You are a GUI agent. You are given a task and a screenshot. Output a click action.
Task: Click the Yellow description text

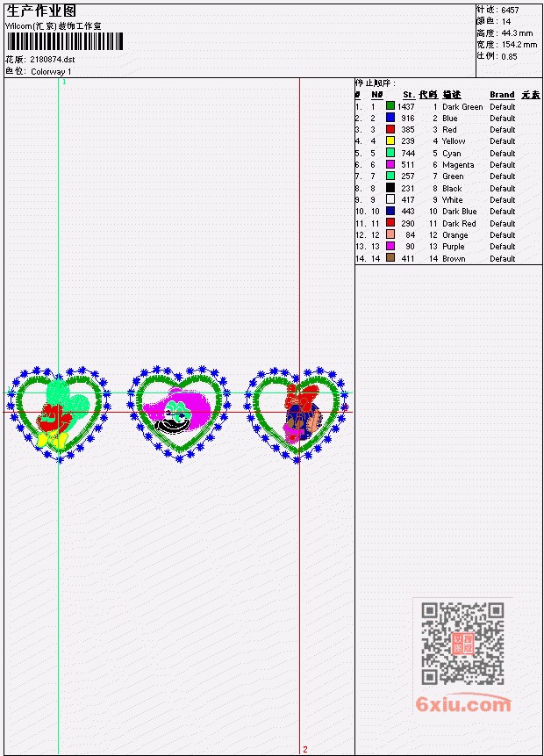tap(454, 141)
